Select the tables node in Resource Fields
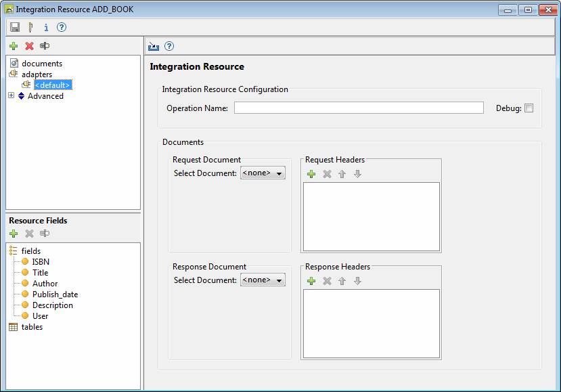Screen dimensions: 561x392 tap(32, 327)
